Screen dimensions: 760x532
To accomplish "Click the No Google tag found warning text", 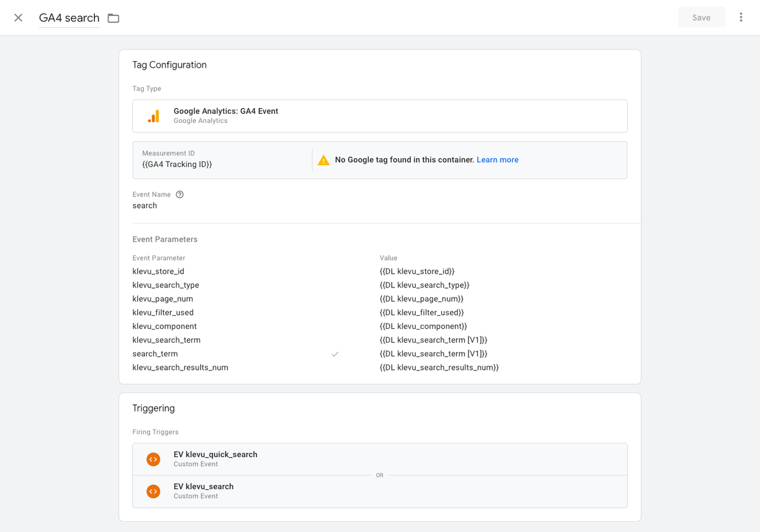I will (404, 160).
